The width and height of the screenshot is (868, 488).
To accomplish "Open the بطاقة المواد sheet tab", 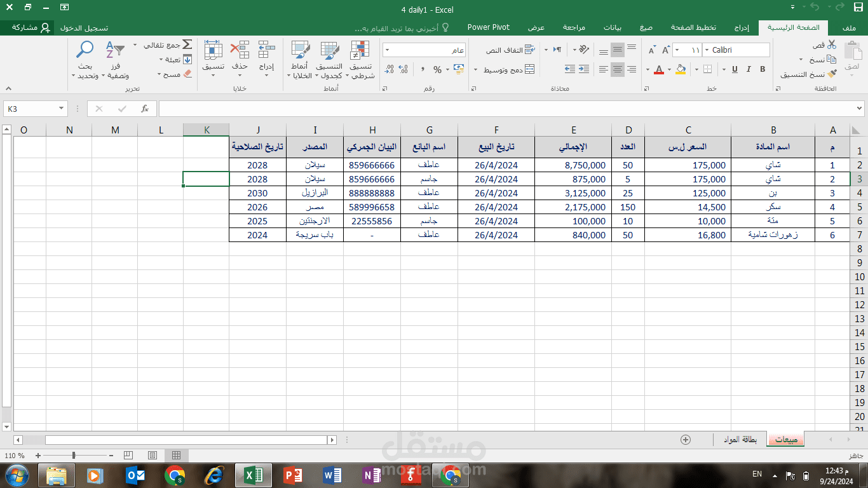I will tap(740, 439).
